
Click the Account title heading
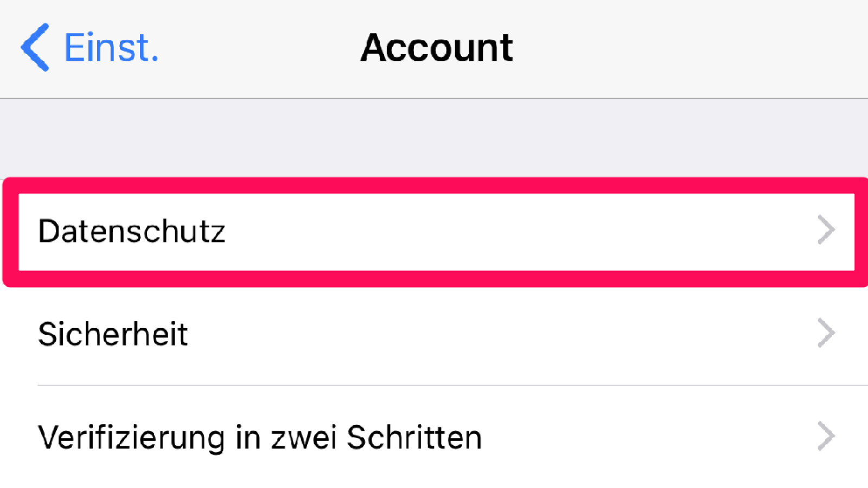tap(437, 48)
